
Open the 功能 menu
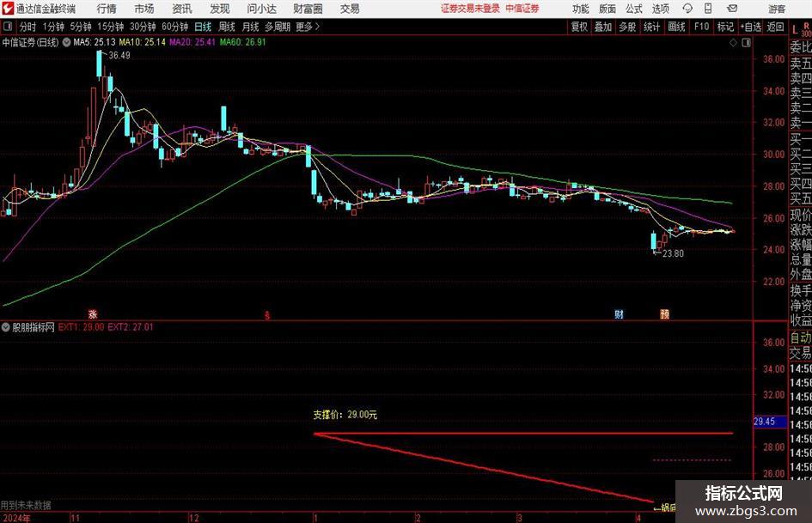coord(581,9)
